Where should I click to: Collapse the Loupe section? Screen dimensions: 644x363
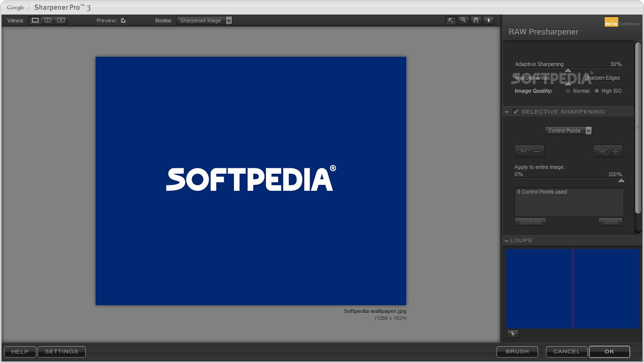point(507,241)
